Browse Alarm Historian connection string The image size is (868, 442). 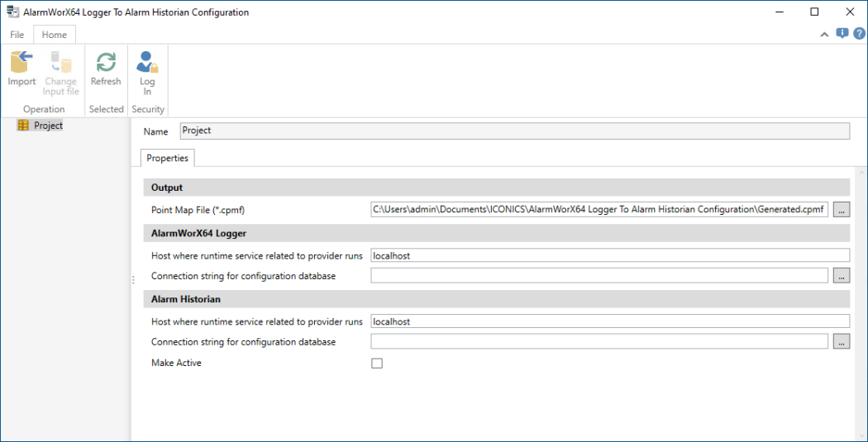(841, 342)
